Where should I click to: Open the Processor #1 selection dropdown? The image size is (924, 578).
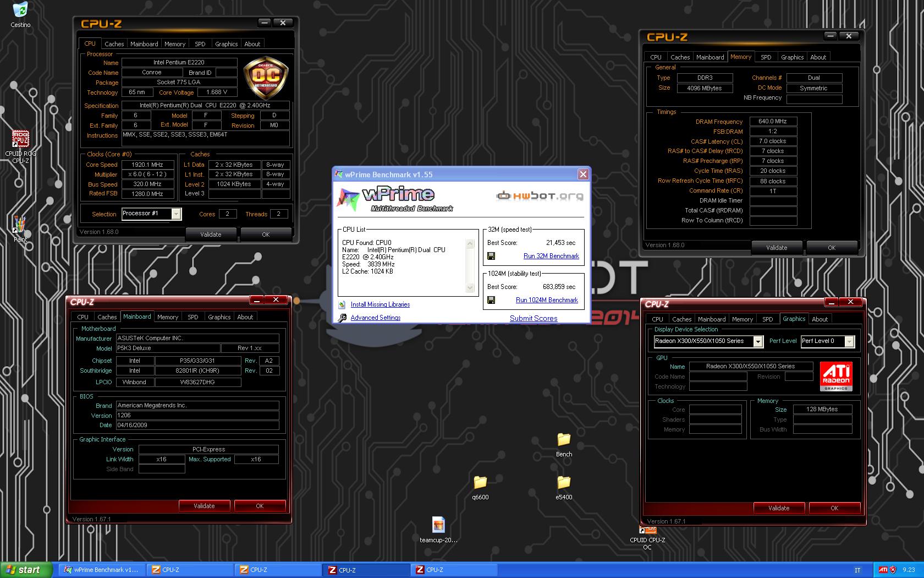pyautogui.click(x=176, y=214)
